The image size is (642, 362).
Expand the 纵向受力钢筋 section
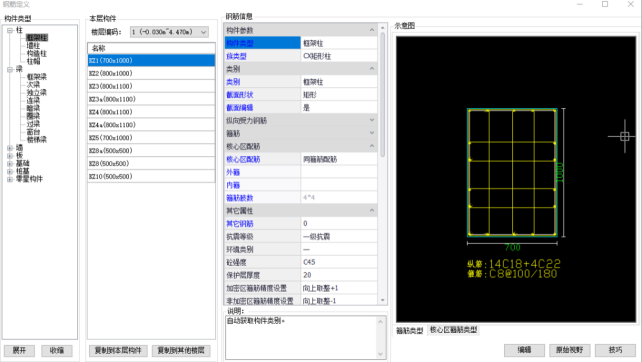tap(372, 120)
